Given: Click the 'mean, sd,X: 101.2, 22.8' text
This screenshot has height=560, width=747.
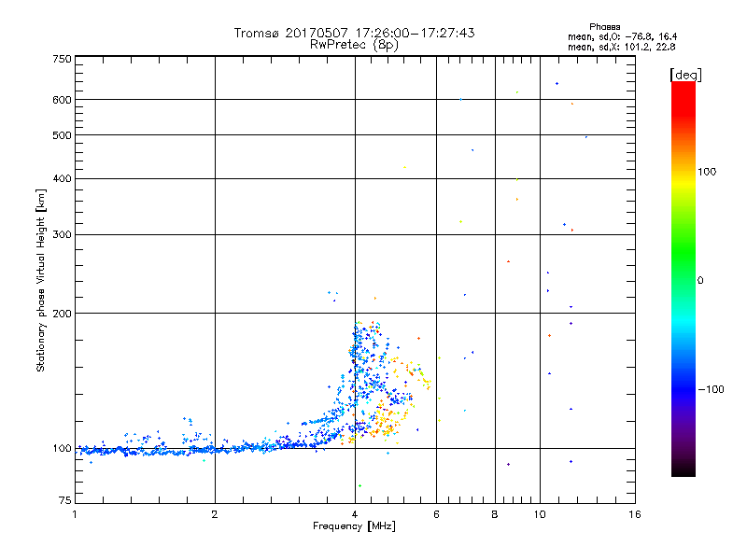Looking at the screenshot, I should [621, 47].
